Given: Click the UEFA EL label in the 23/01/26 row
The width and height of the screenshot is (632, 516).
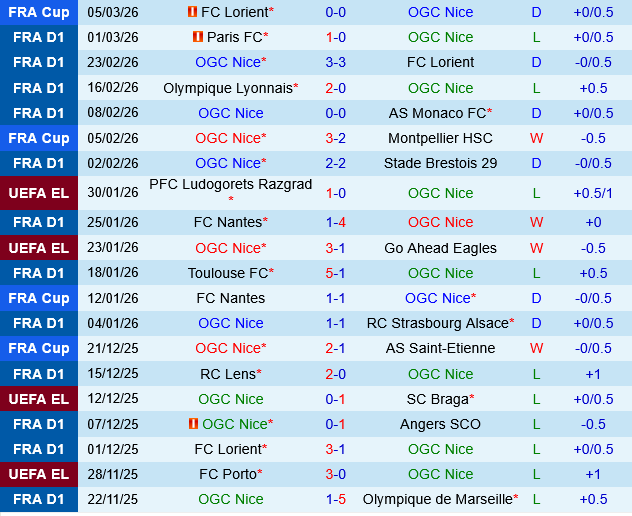Looking at the screenshot, I should (39, 248).
